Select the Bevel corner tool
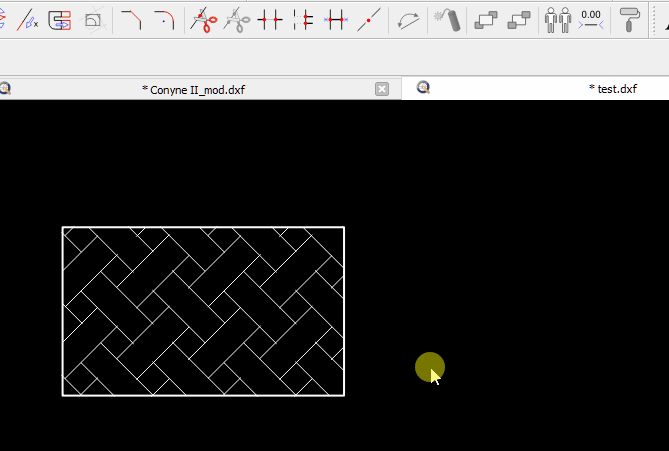The width and height of the screenshot is (669, 451). point(131,18)
